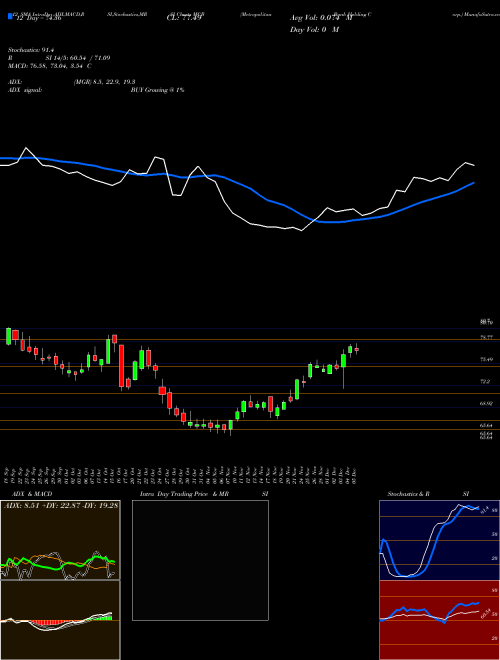Click the 'SI 14/3: 60.54 / 71.09' value
This screenshot has width=500, height=660.
[x=78, y=58]
